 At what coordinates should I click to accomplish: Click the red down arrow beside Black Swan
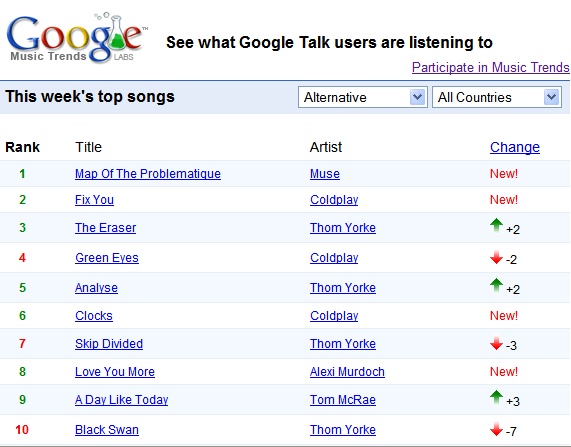pos(496,429)
